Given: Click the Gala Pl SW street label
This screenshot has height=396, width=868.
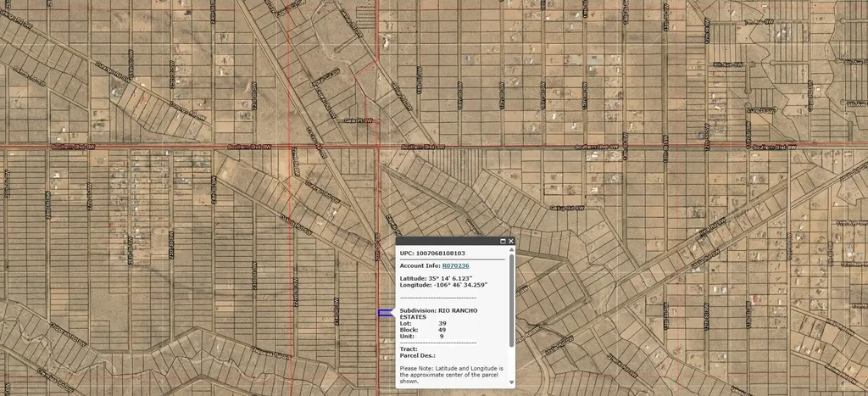Looking at the screenshot, I should (358, 121).
